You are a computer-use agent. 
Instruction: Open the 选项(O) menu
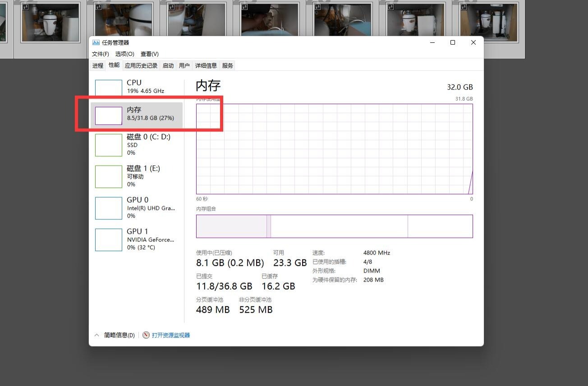point(125,54)
